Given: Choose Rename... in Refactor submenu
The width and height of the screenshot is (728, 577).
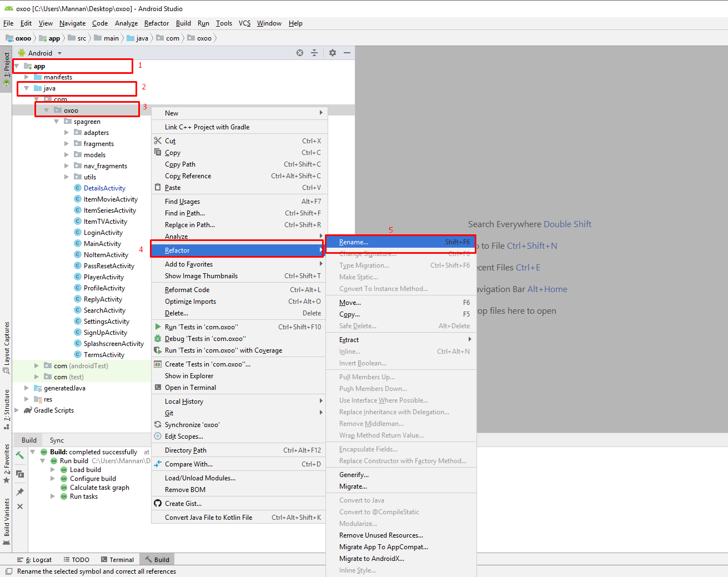Looking at the screenshot, I should pos(400,242).
